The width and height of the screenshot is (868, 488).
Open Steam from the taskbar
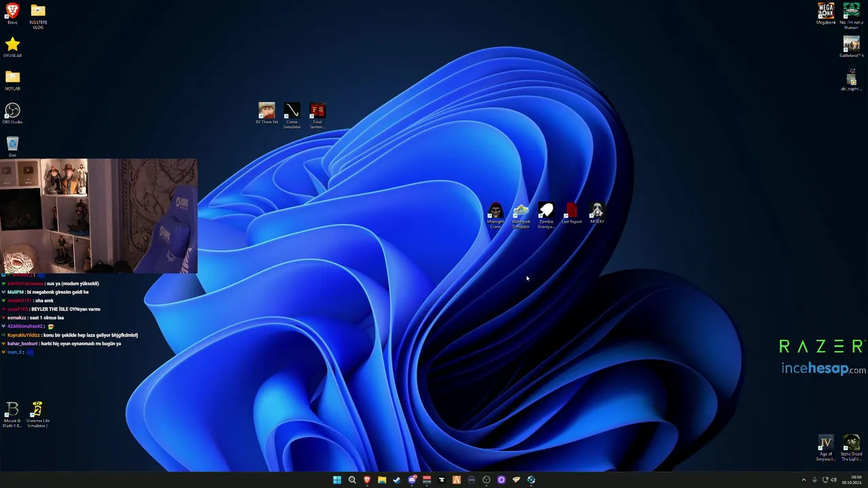[x=397, y=480]
